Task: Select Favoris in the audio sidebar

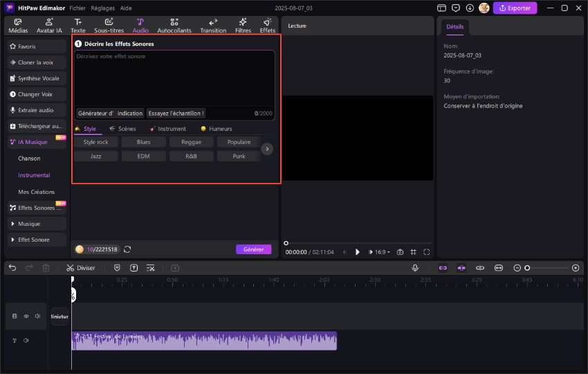Action: click(37, 46)
